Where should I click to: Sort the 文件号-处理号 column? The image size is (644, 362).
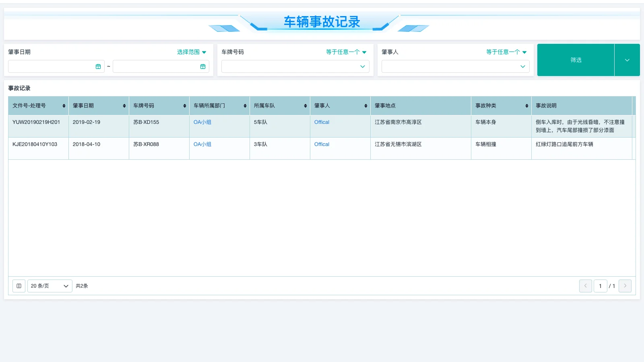(x=64, y=105)
